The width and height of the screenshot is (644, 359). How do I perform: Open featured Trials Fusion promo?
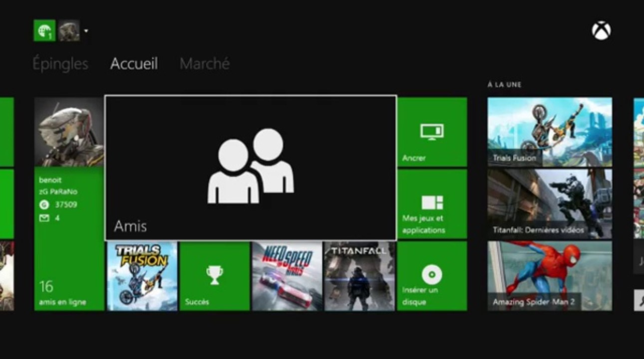[x=550, y=132]
